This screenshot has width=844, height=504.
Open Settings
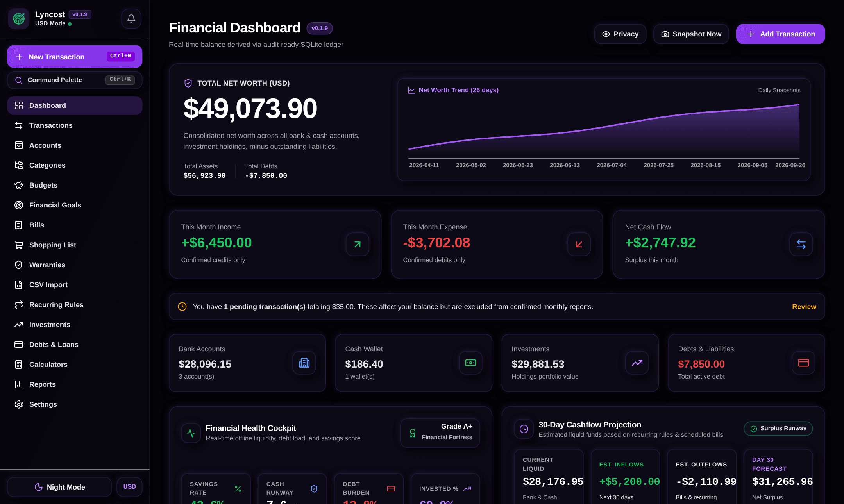click(x=75, y=404)
